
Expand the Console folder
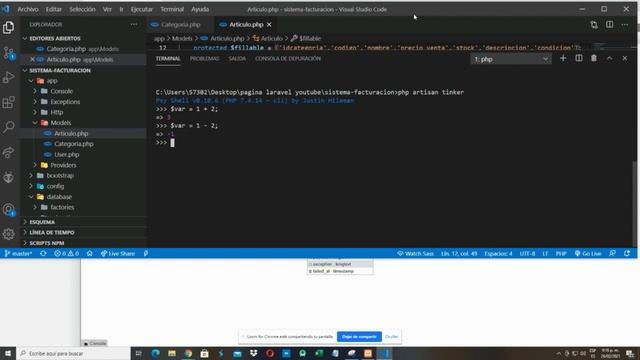(x=61, y=91)
